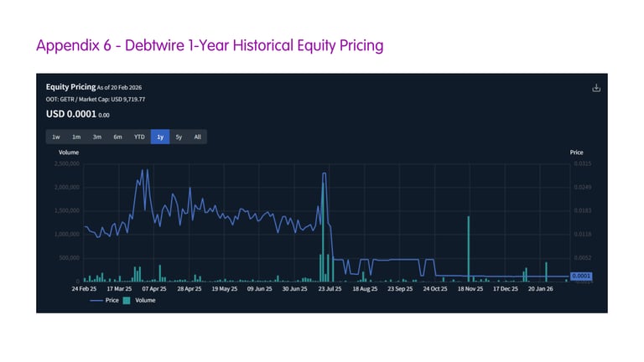Toggle the Price series in legend
This screenshot has width=644, height=362.
(x=110, y=300)
